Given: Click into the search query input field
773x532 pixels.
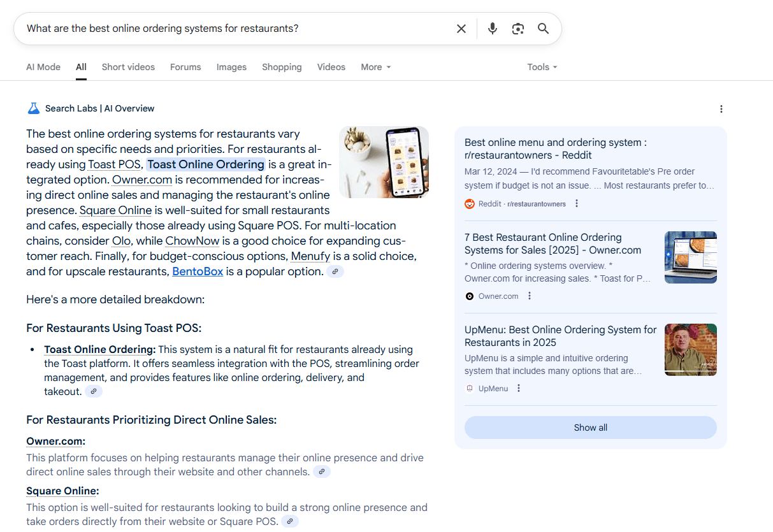Looking at the screenshot, I should click(x=236, y=29).
